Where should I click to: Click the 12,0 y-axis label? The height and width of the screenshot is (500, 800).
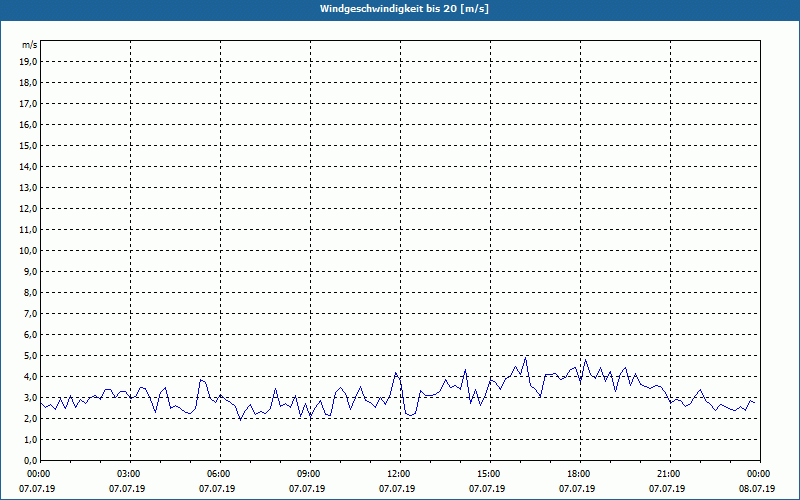[x=29, y=209]
